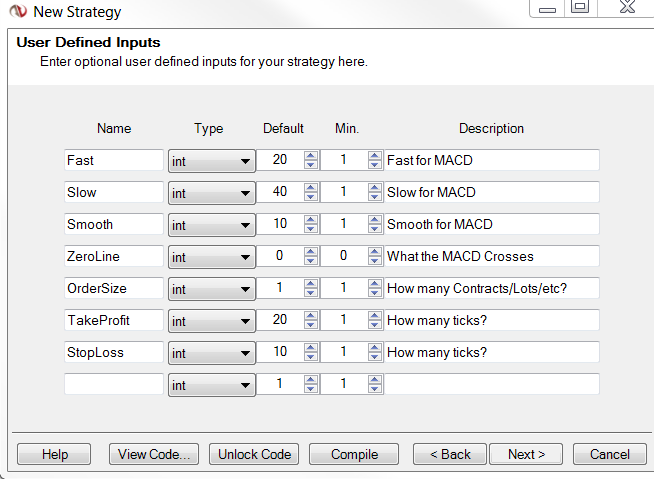The width and height of the screenshot is (654, 479).
Task: Increase the Smooth minimum value spinner
Action: tap(375, 220)
